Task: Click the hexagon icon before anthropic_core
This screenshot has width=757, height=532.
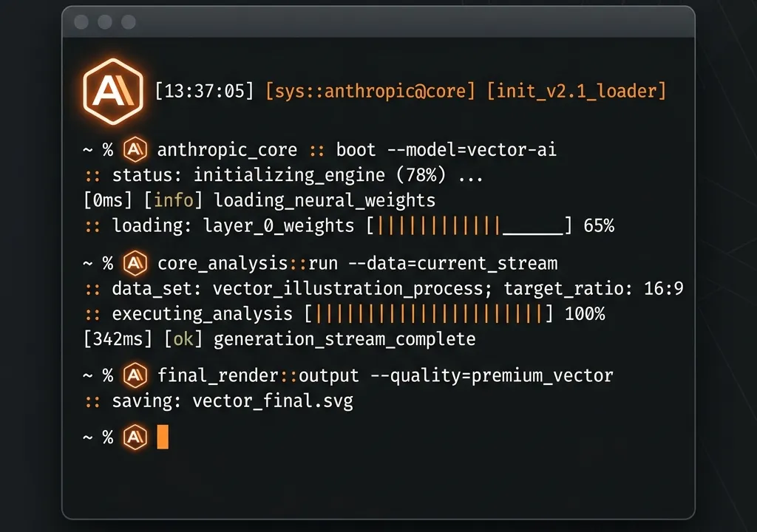Action: point(135,150)
